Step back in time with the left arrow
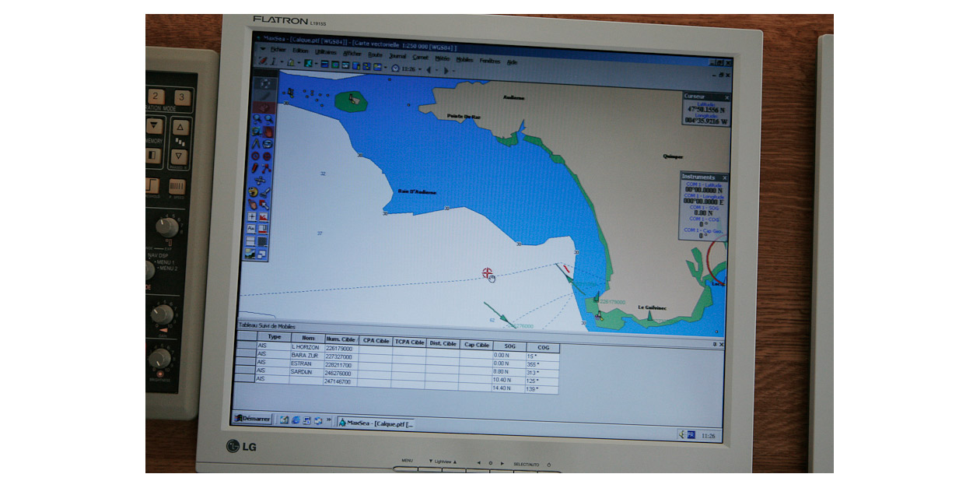This screenshot has height=488, width=980. (x=427, y=69)
